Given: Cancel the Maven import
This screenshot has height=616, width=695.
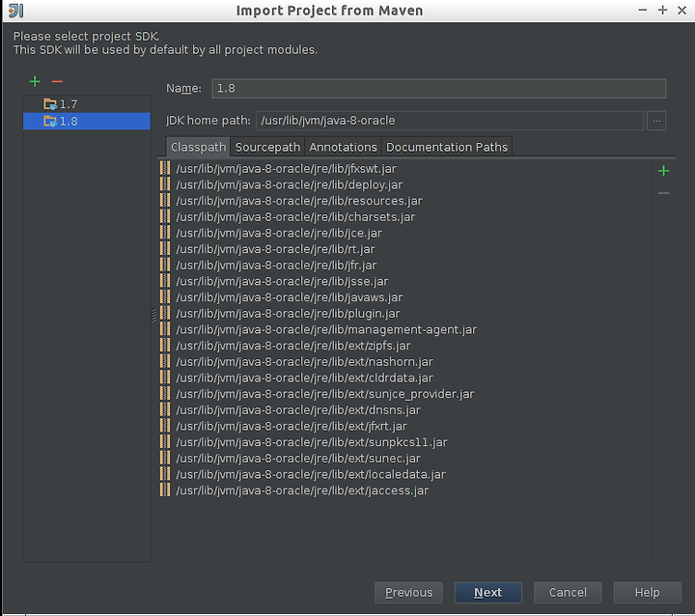Looking at the screenshot, I should [568, 593].
